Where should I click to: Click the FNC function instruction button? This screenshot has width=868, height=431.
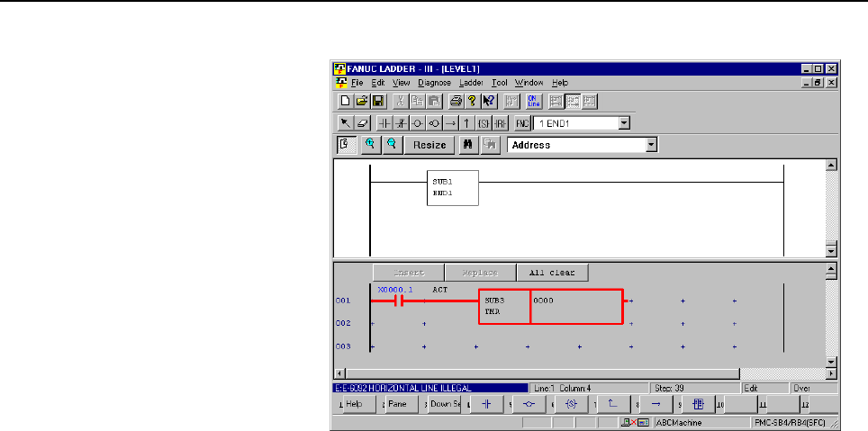[522, 123]
